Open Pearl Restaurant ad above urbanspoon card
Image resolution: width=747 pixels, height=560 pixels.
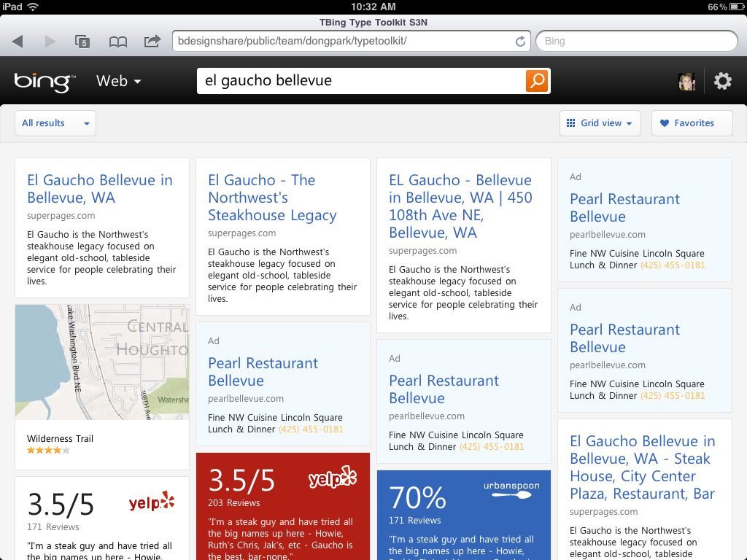pos(444,389)
